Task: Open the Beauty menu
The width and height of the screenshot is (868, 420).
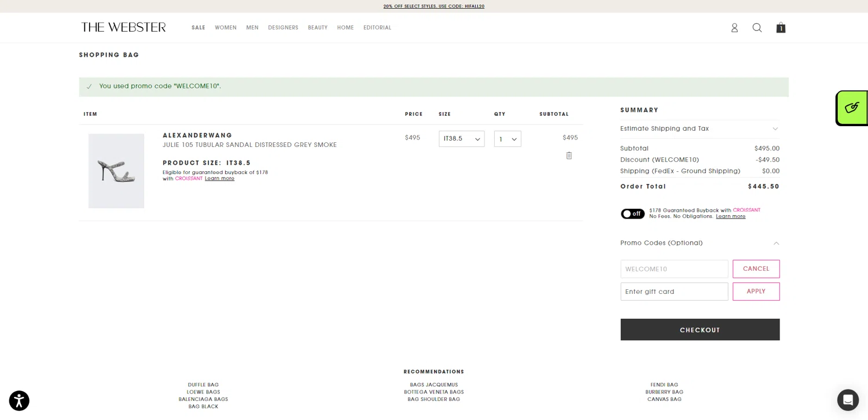Action: click(318, 28)
